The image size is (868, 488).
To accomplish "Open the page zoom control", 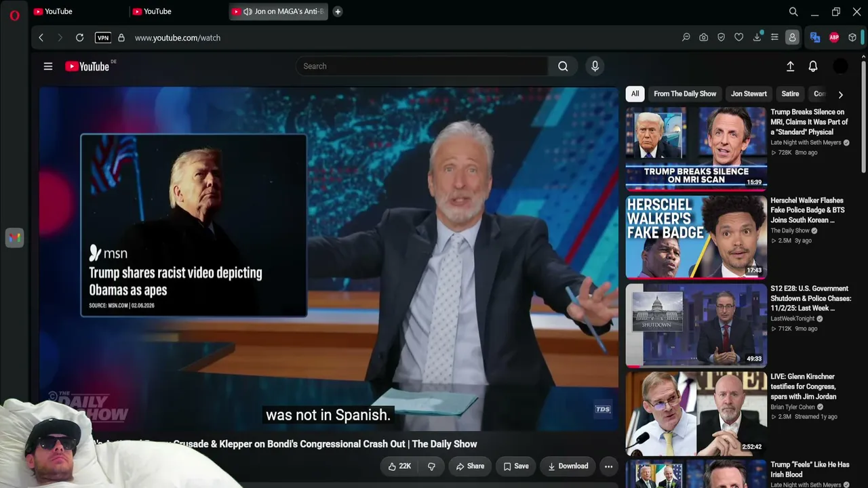I will [x=686, y=38].
